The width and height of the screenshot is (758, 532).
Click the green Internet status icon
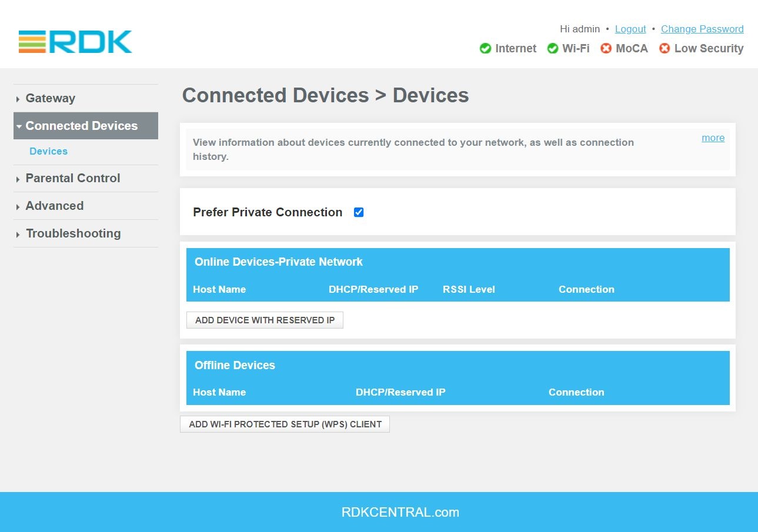pyautogui.click(x=486, y=48)
